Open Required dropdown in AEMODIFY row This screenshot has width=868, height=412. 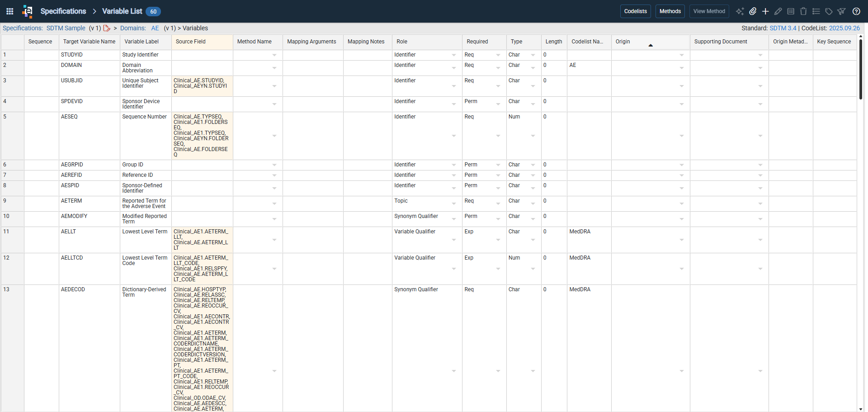[x=498, y=219]
